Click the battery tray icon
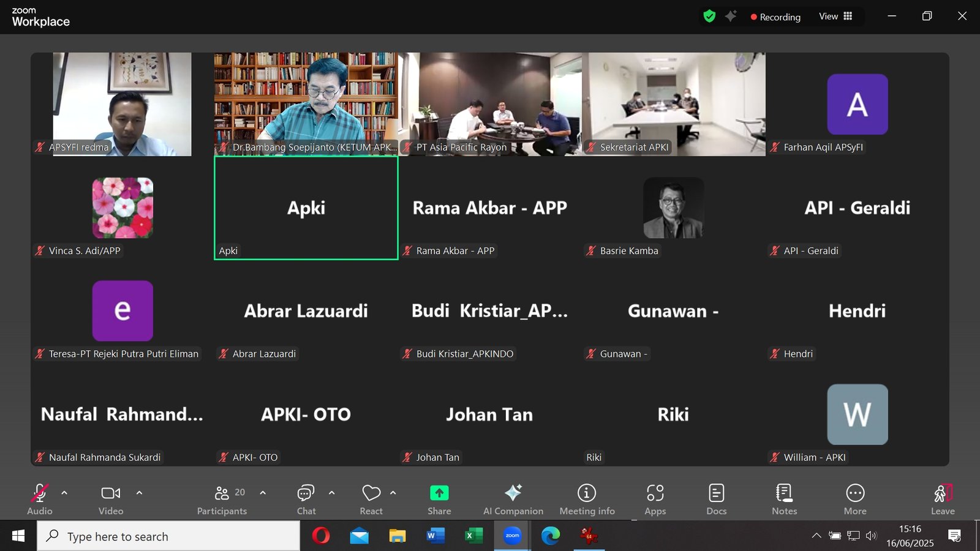The width and height of the screenshot is (980, 551). pyautogui.click(x=835, y=536)
